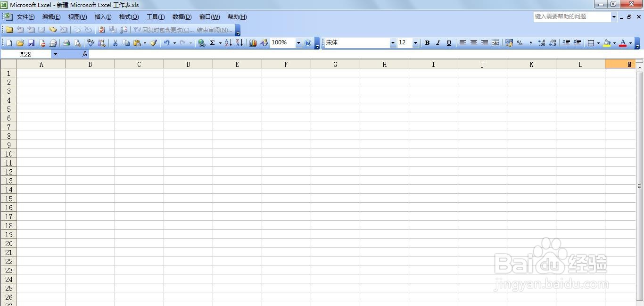This screenshot has width=644, height=306.
Task: Create a new blank workbook
Action: 9,43
